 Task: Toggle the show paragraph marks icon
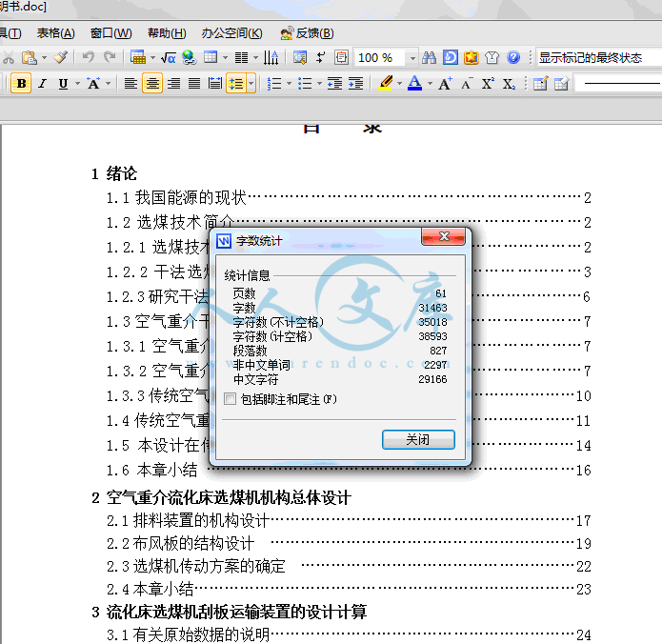(320, 57)
